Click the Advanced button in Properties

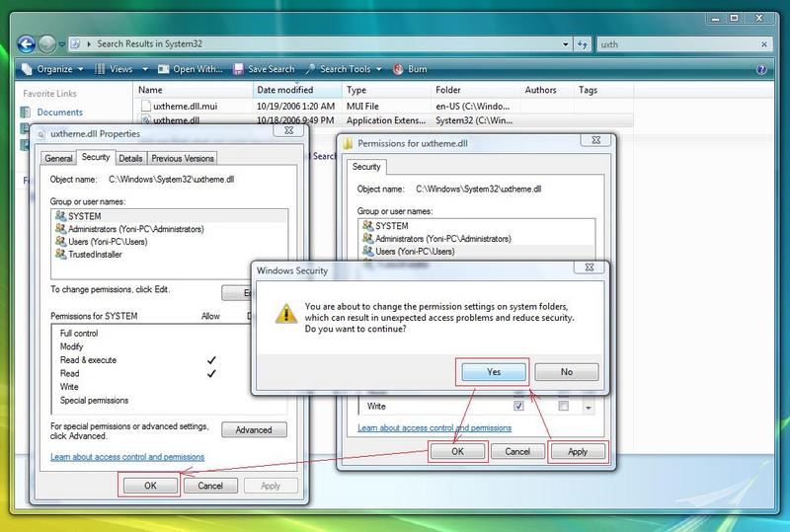pos(254,430)
